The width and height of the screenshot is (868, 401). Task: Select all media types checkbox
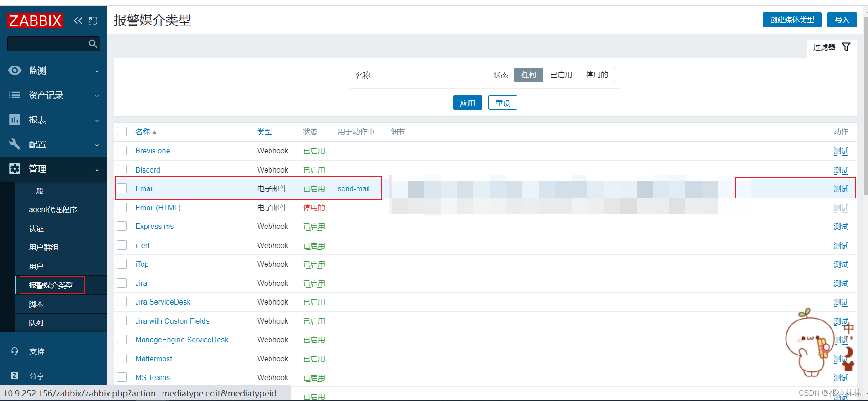click(122, 132)
